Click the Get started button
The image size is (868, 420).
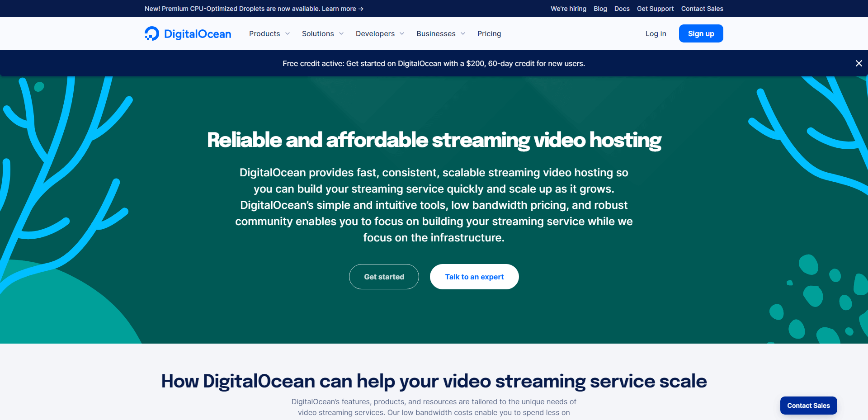(384, 276)
